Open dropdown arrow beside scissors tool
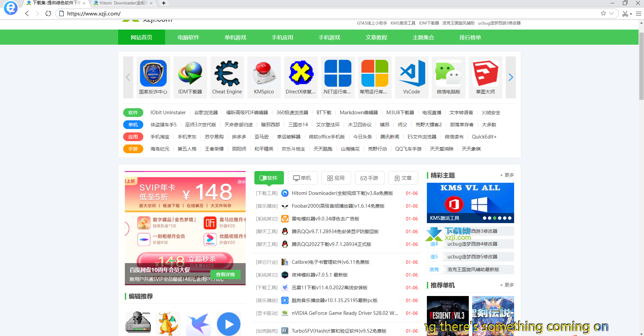 (631, 14)
